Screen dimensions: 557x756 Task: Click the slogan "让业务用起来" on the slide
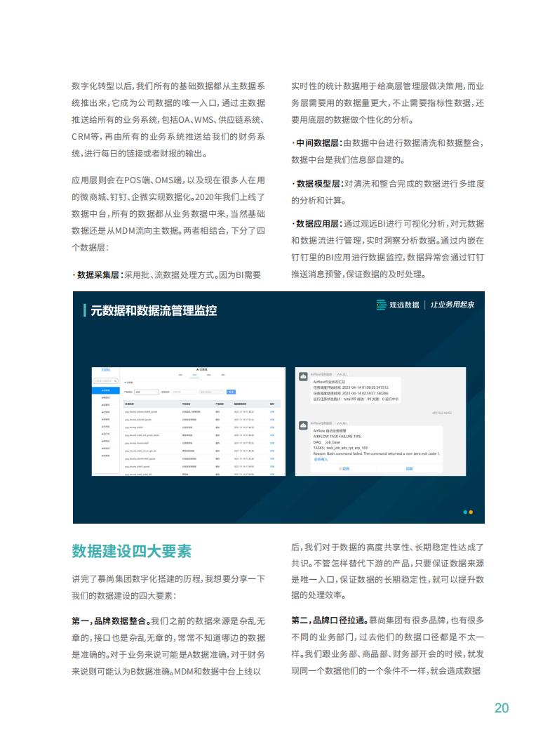point(452,305)
